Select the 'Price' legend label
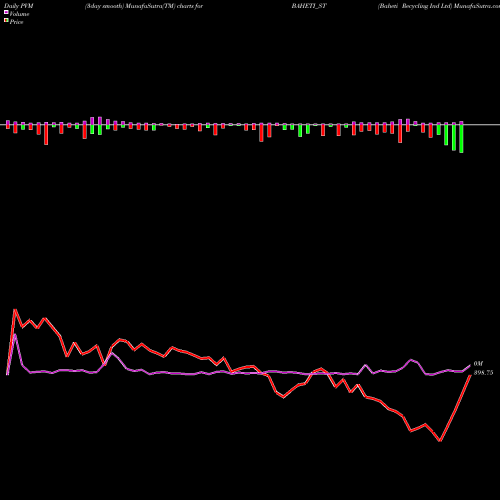The height and width of the screenshot is (500, 500). click(16, 22)
